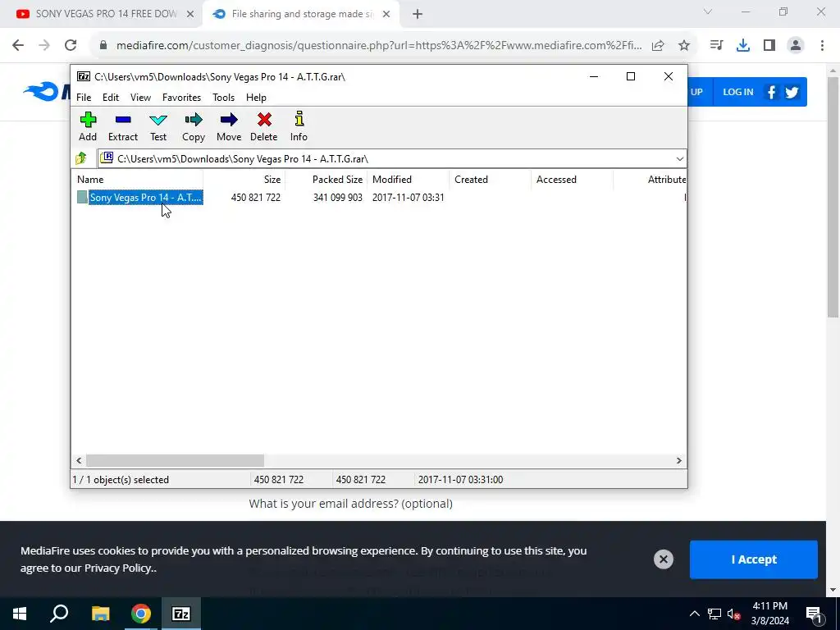Switch to File sharing MediaFire tab
Screen dimensions: 840x630
coord(303,14)
